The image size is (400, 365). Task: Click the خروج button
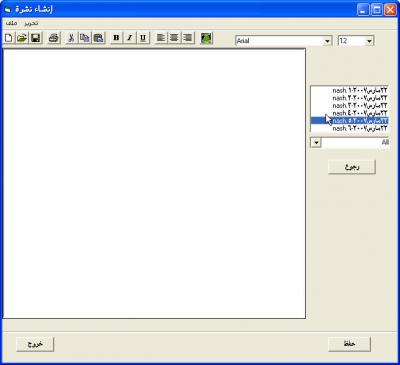(x=35, y=344)
